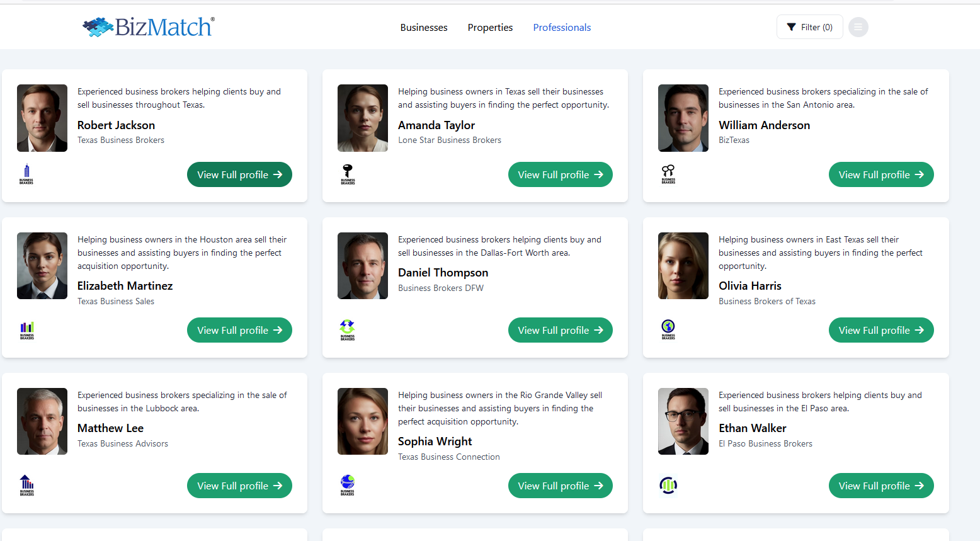The image size is (980, 541).
Task: Open the hamburger menu icon
Action: coord(858,27)
